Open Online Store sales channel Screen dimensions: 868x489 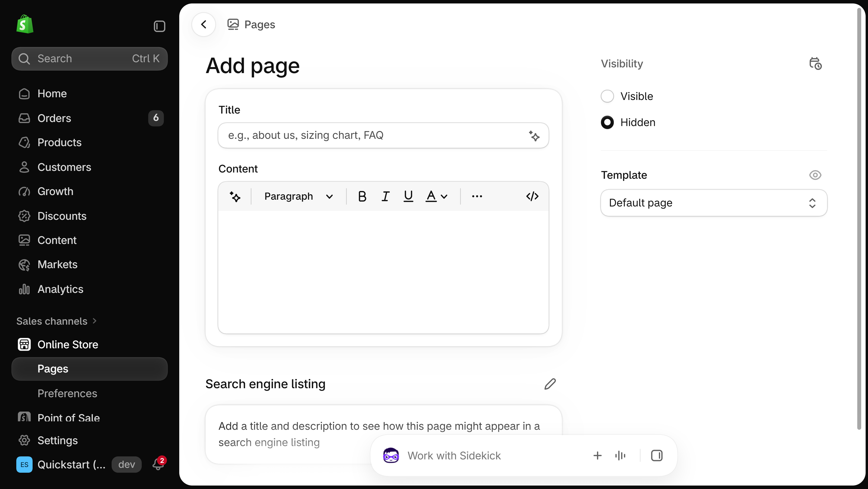pos(89,344)
